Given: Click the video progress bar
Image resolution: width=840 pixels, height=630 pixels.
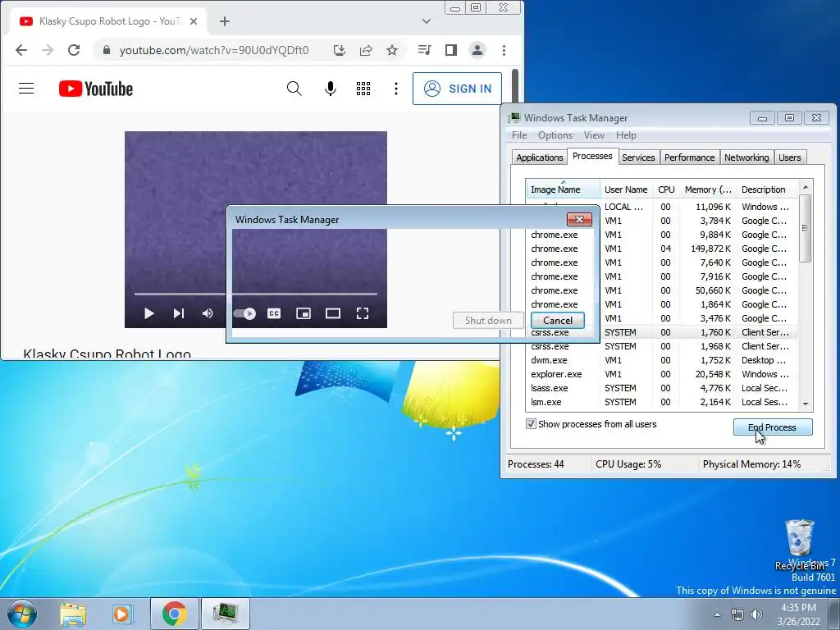Looking at the screenshot, I should [x=256, y=294].
